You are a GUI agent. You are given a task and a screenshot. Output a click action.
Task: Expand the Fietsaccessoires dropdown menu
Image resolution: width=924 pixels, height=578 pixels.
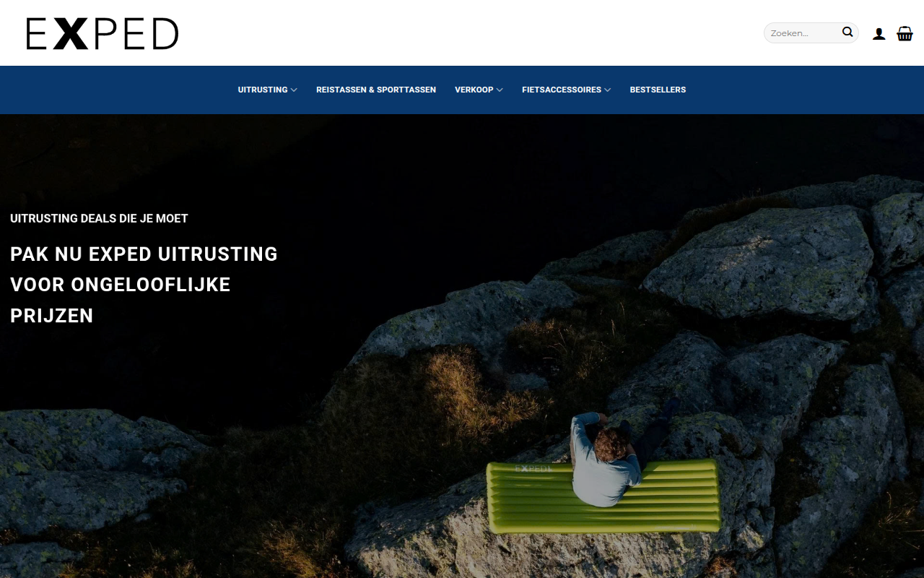pos(566,90)
